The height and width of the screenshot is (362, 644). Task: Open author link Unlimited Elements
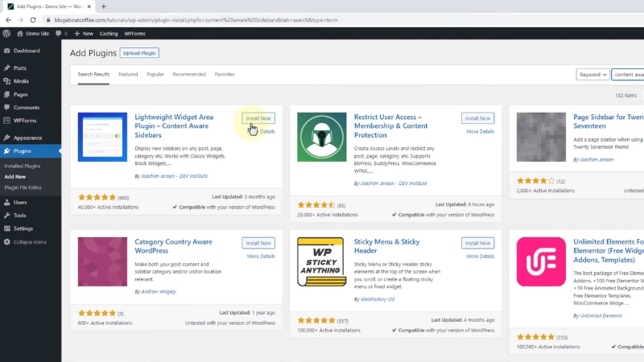pos(601,315)
